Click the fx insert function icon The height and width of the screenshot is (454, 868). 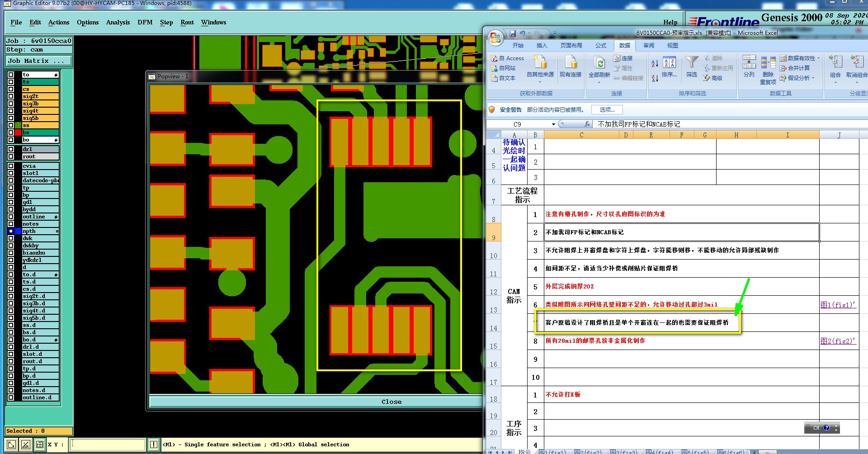click(x=587, y=124)
